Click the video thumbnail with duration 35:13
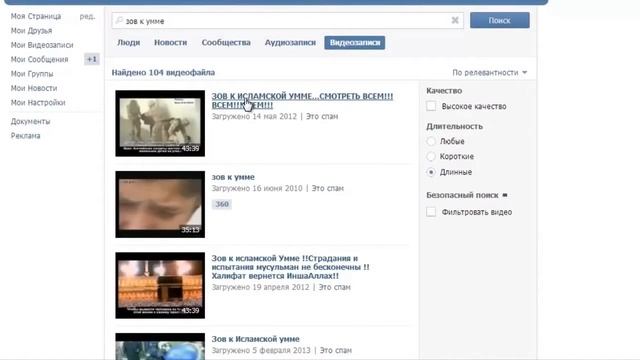Viewport: 640px width, 360px height. click(160, 204)
